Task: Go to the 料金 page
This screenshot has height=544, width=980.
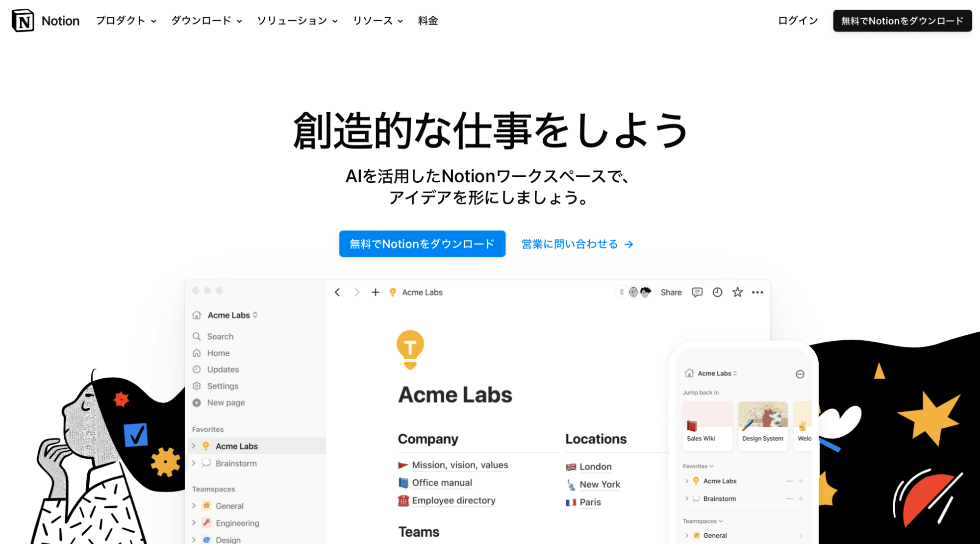Action: click(x=428, y=21)
